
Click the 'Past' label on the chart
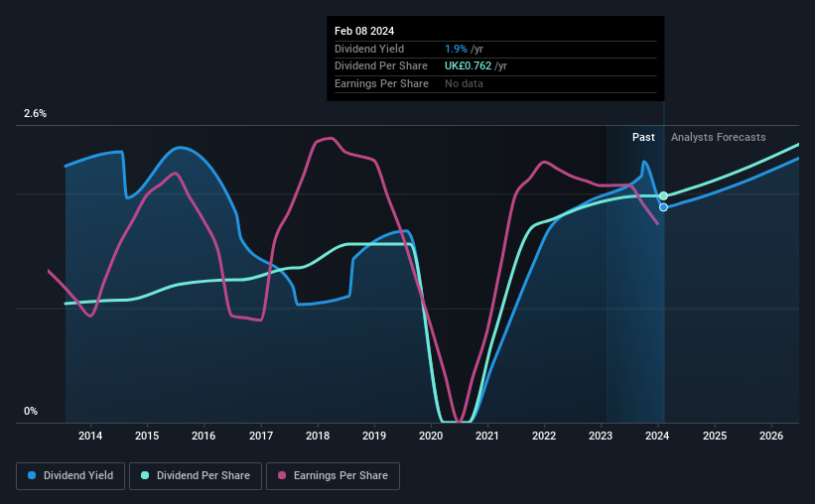coord(643,137)
